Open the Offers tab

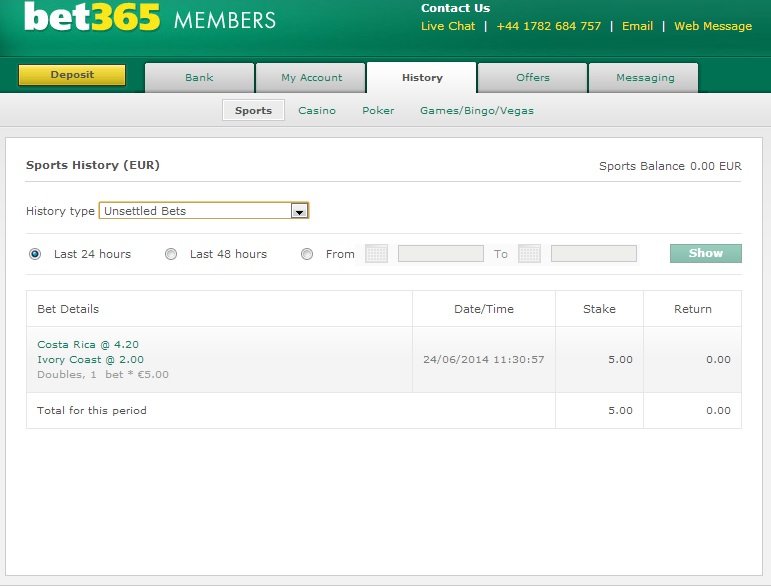(533, 78)
